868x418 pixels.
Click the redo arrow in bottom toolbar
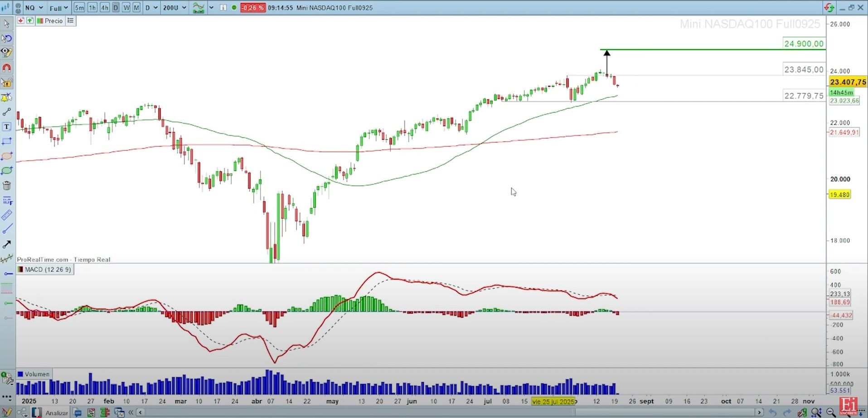click(787, 412)
